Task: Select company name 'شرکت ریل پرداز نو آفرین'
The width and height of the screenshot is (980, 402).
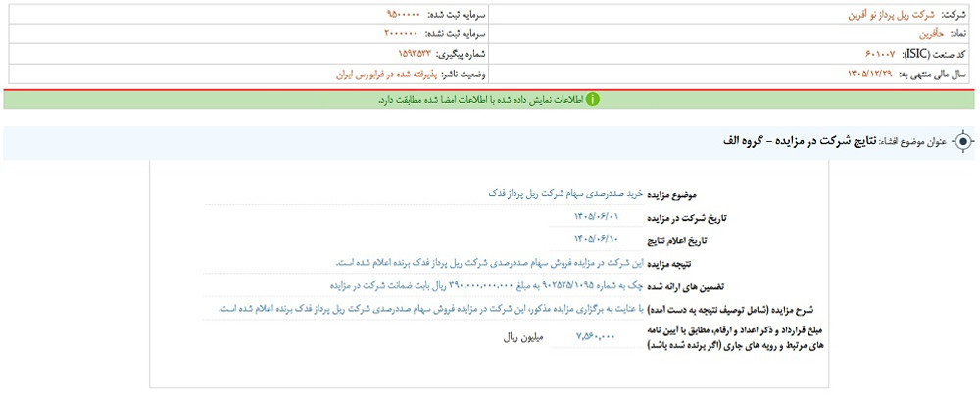Action: tap(890, 14)
